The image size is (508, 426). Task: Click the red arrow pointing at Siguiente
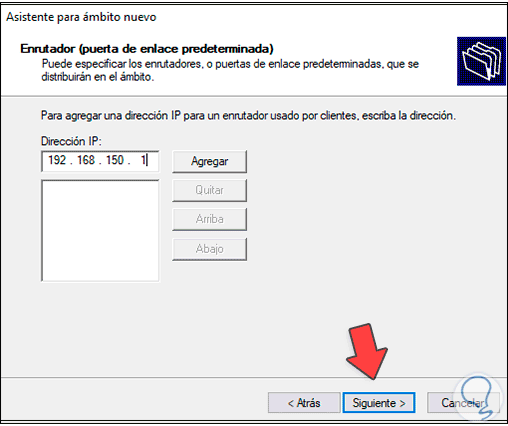pyautogui.click(x=367, y=351)
